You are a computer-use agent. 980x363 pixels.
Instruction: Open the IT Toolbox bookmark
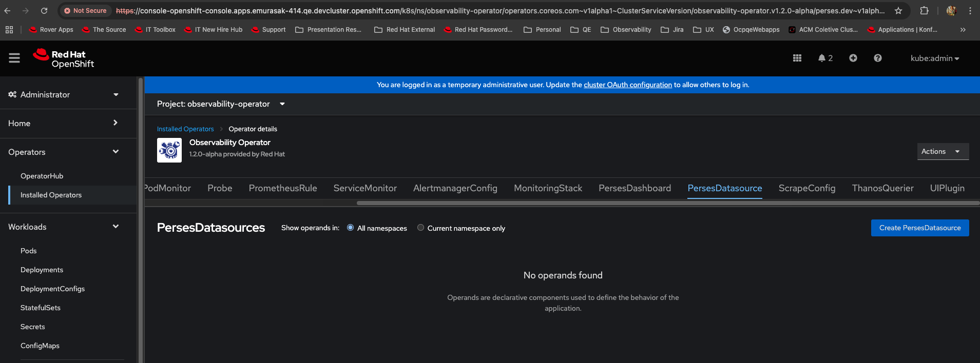pos(155,30)
